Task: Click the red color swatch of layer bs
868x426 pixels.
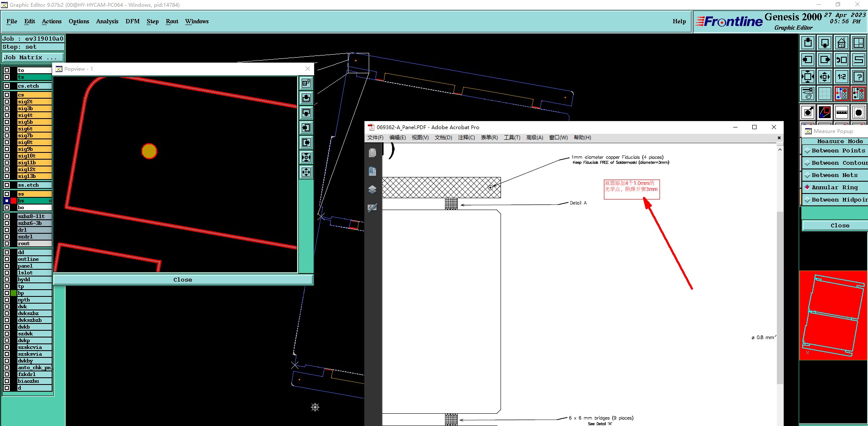Action: pyautogui.click(x=14, y=201)
